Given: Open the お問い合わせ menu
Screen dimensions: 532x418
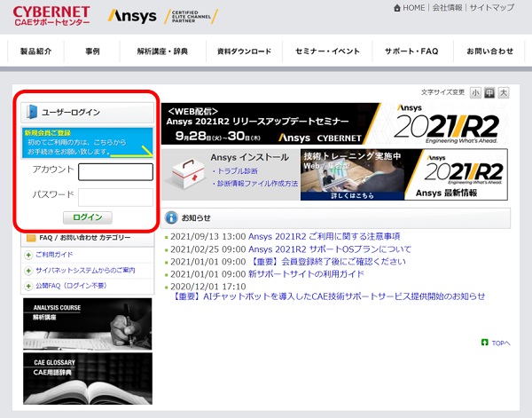Looking at the screenshot, I should pyautogui.click(x=489, y=51).
